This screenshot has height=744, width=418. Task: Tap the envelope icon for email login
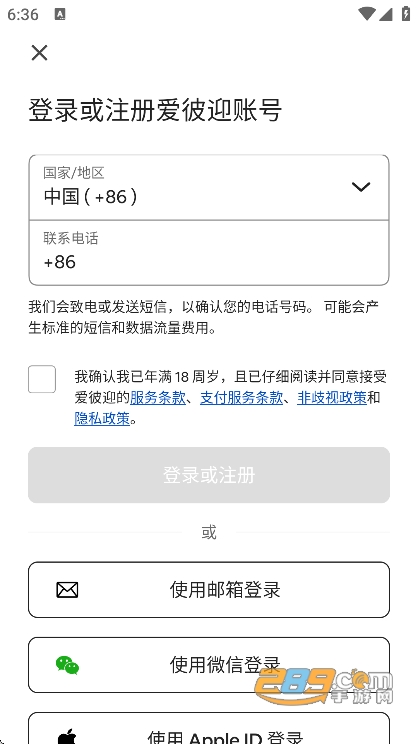point(67,590)
